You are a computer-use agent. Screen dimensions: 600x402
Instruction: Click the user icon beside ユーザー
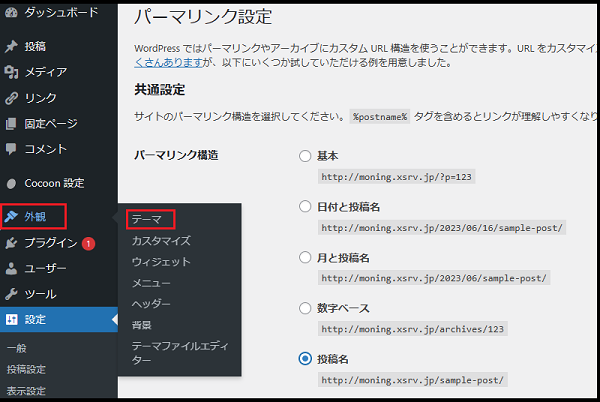pyautogui.click(x=11, y=269)
